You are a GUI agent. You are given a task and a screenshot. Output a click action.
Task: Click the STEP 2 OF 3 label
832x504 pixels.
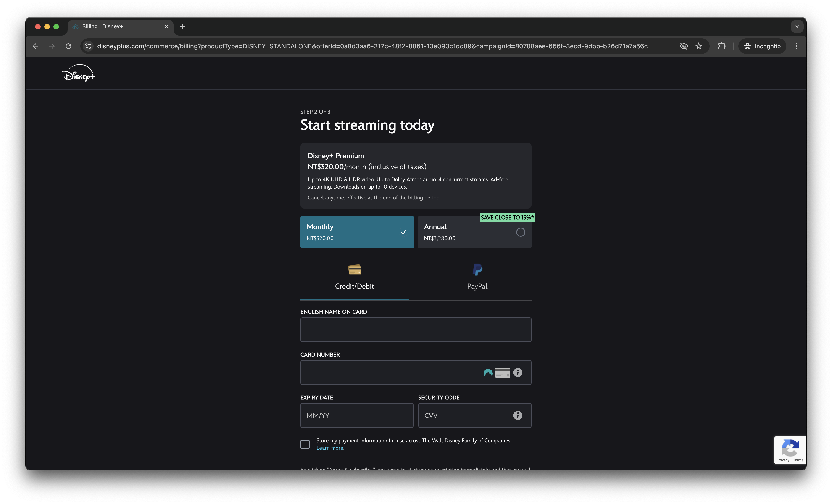point(315,112)
